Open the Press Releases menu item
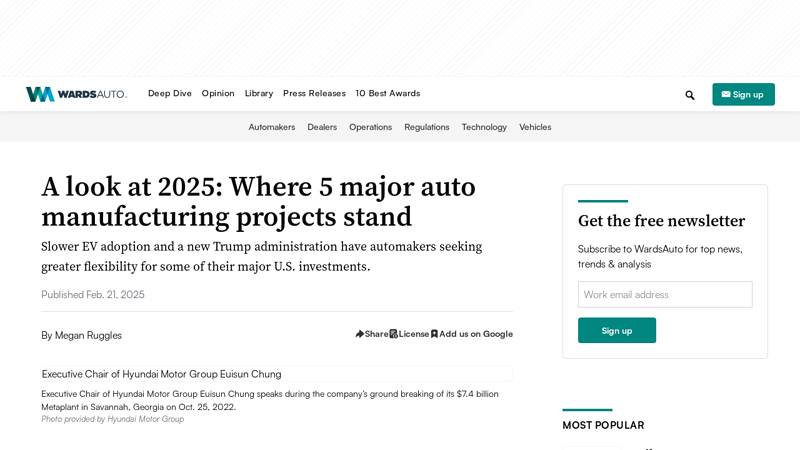Screen dimensions: 800x450 (x=314, y=93)
